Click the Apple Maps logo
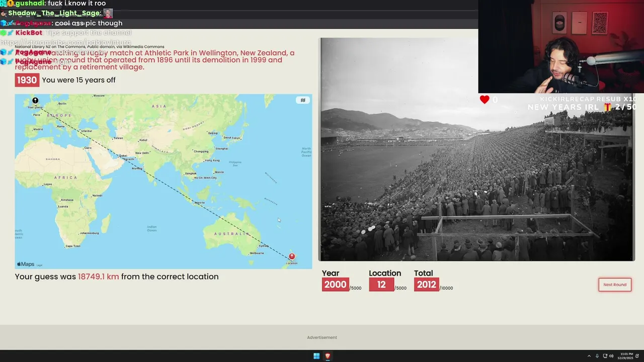Viewport: 644px width, 362px height. 26,264
